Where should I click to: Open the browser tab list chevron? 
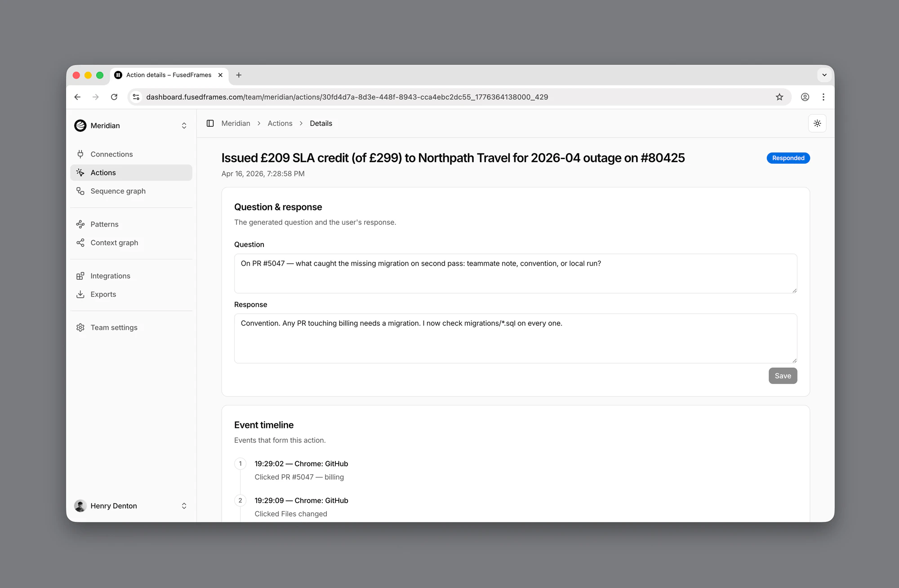coord(824,75)
